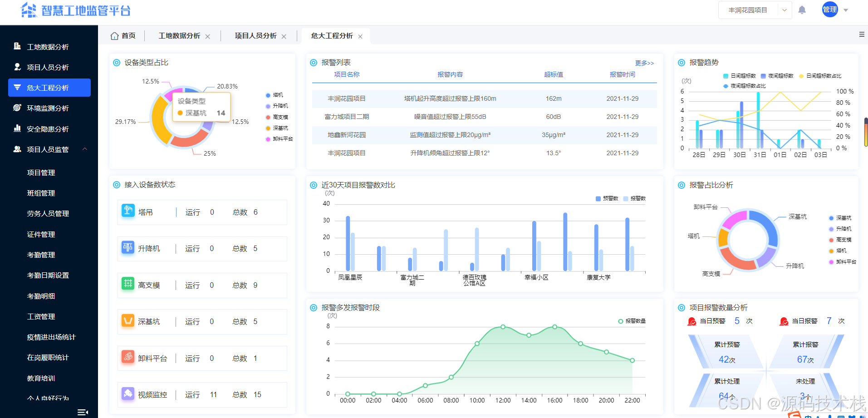Image resolution: width=868 pixels, height=418 pixels.
Task: Toggle 报警数 legend in 30-day chart
Action: click(x=635, y=198)
